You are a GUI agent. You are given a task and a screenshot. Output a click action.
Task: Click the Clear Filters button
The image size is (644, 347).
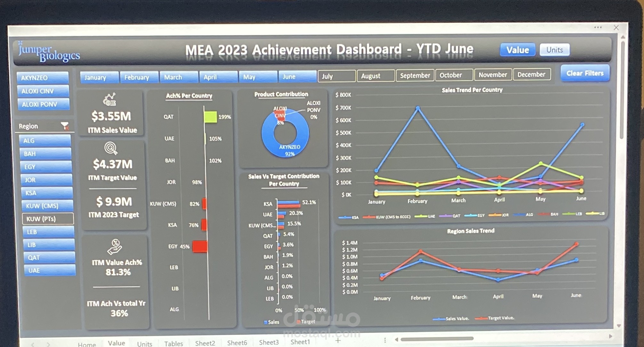point(585,73)
